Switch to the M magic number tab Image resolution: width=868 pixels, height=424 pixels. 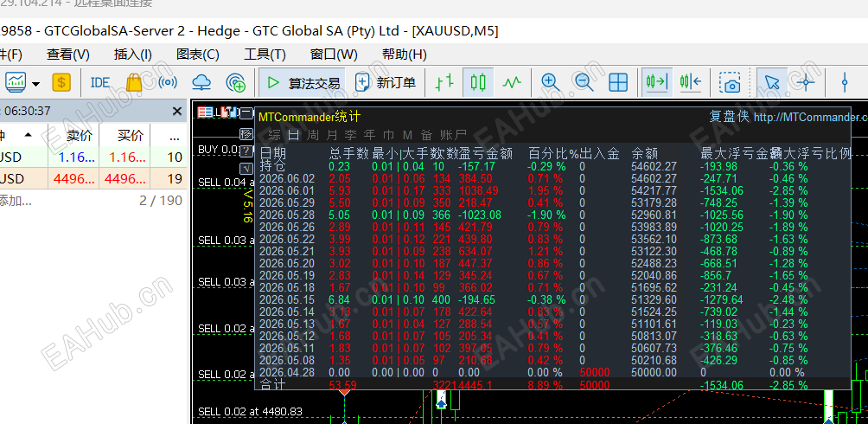click(407, 135)
